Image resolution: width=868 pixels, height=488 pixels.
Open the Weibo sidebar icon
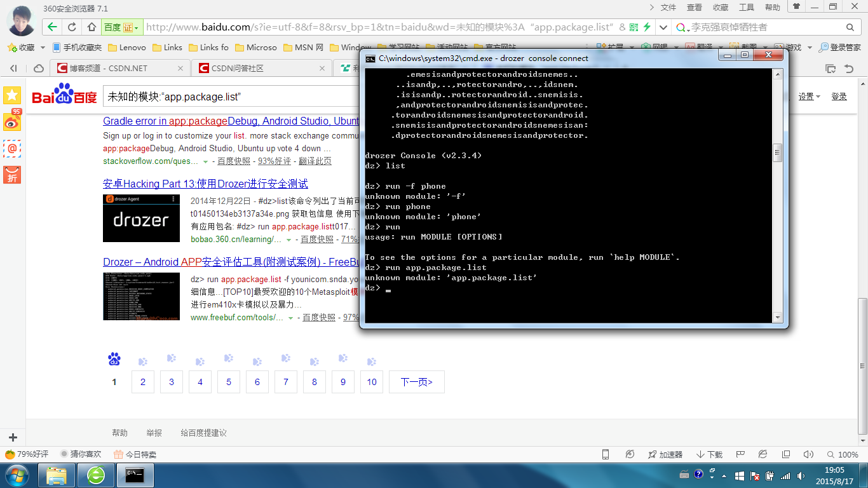(x=12, y=121)
